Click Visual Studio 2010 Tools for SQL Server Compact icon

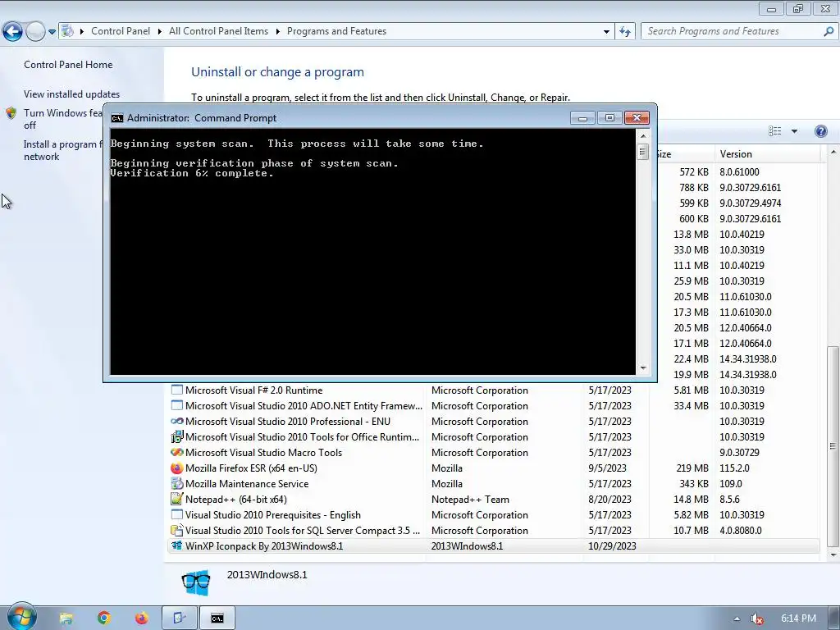click(177, 531)
